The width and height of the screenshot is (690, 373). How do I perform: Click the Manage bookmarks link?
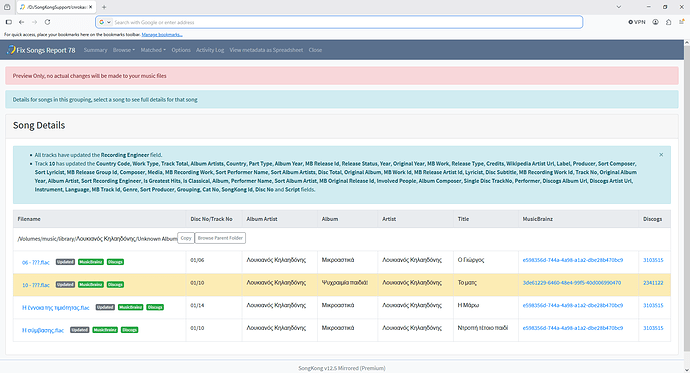(162, 35)
